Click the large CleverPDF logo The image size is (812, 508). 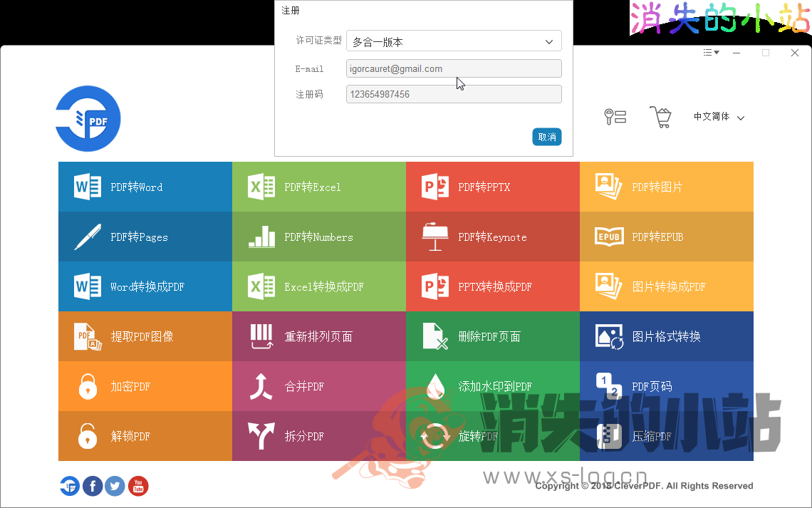88,118
